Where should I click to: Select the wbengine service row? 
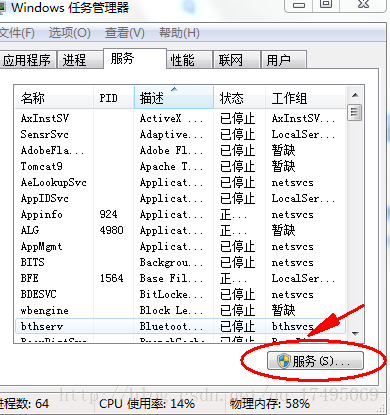180,310
